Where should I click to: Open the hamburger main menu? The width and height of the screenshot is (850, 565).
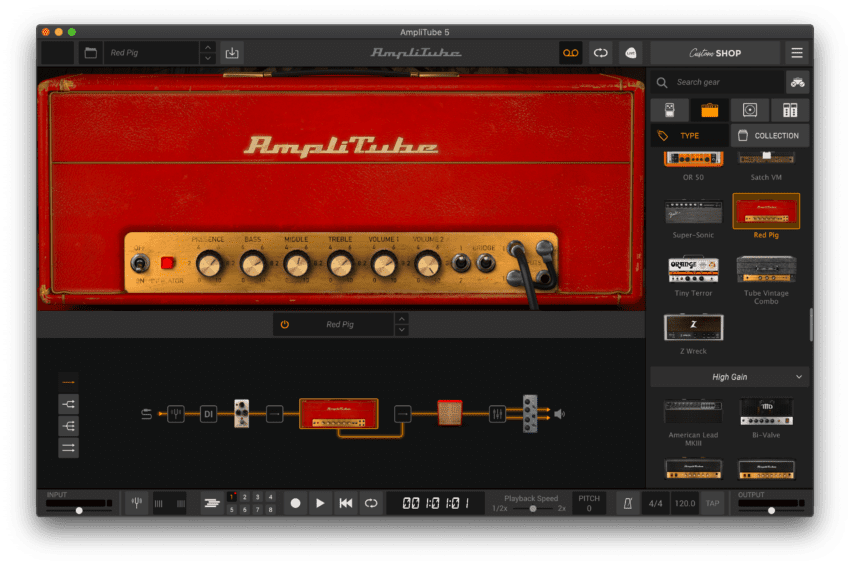pos(796,53)
